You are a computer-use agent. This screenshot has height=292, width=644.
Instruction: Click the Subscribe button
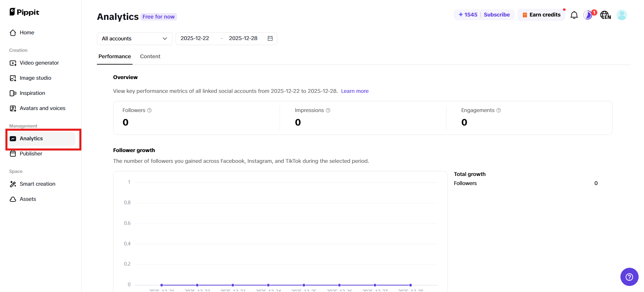pos(497,15)
